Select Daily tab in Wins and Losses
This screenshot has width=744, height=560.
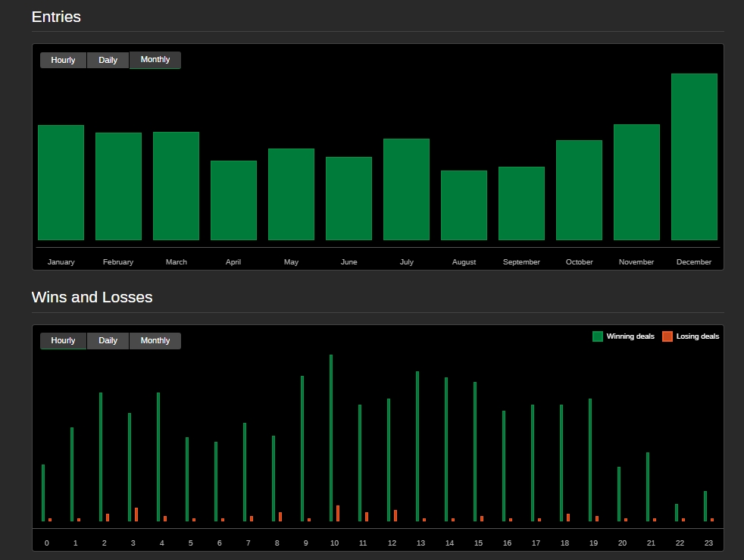point(108,341)
